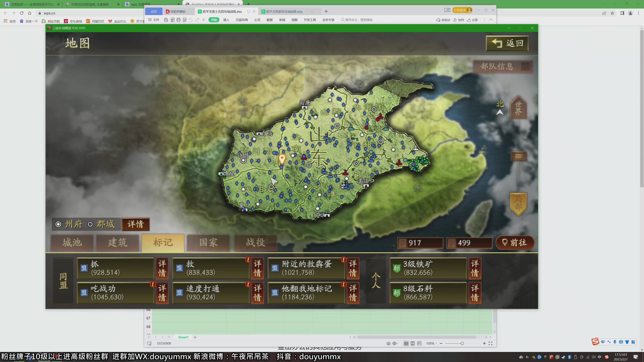Screen dimensions: 644x362
Task: Click the WPS zoom slider handle
Action: pos(462,343)
